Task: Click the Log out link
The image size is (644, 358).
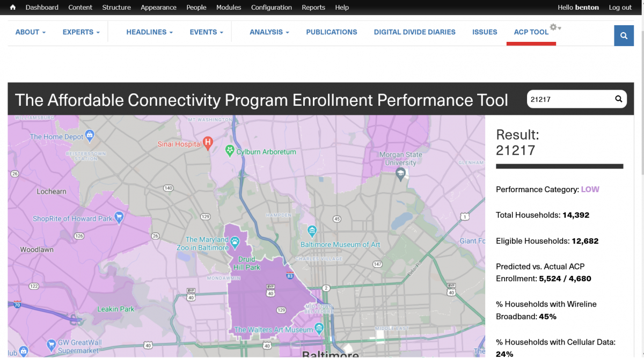Action: coord(620,7)
